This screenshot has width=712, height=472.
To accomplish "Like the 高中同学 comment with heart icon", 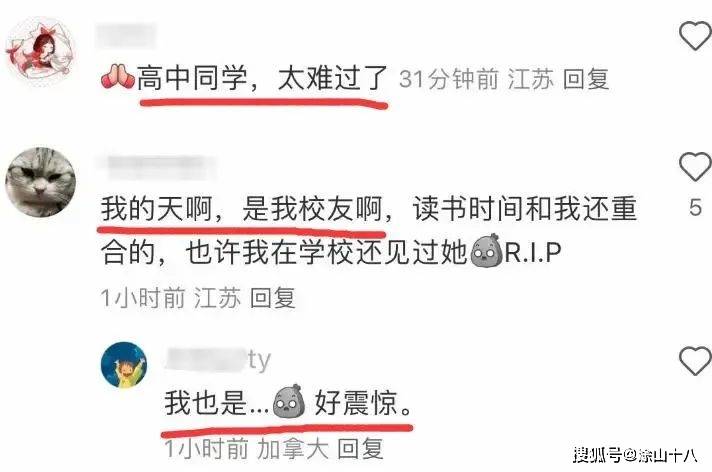I will click(x=695, y=36).
